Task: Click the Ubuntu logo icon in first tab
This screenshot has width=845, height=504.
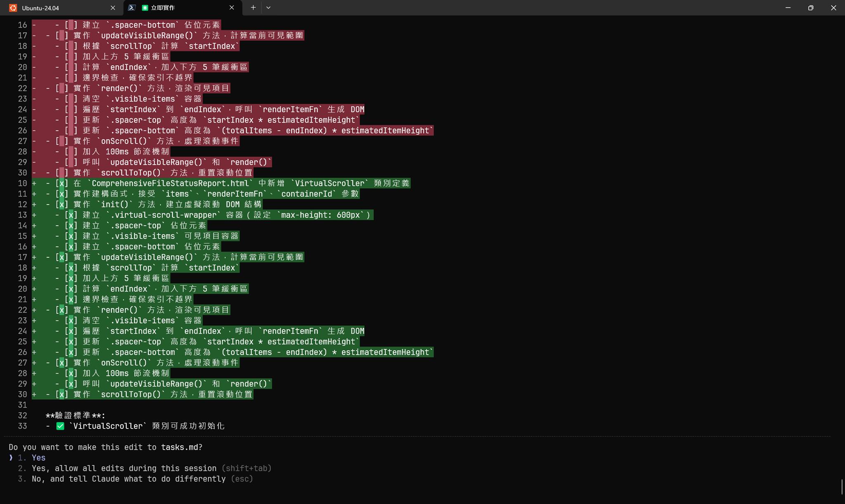Action: tap(13, 8)
